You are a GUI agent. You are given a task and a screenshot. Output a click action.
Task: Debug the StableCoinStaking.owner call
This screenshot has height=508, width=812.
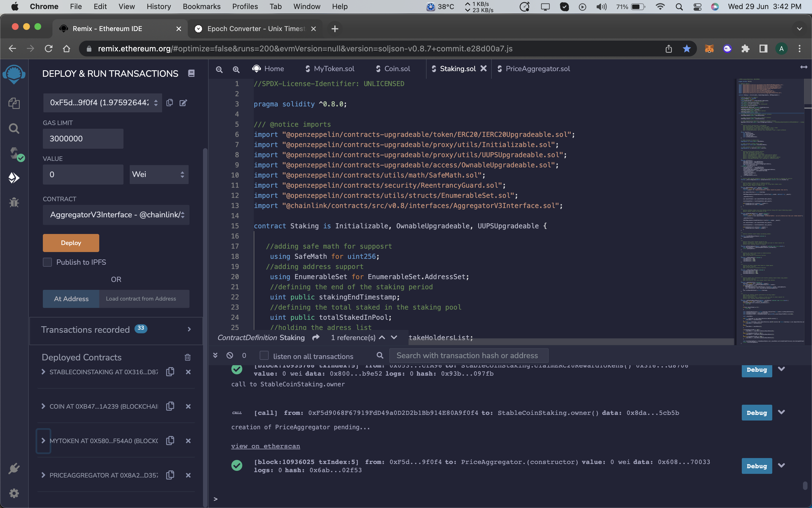pos(757,413)
